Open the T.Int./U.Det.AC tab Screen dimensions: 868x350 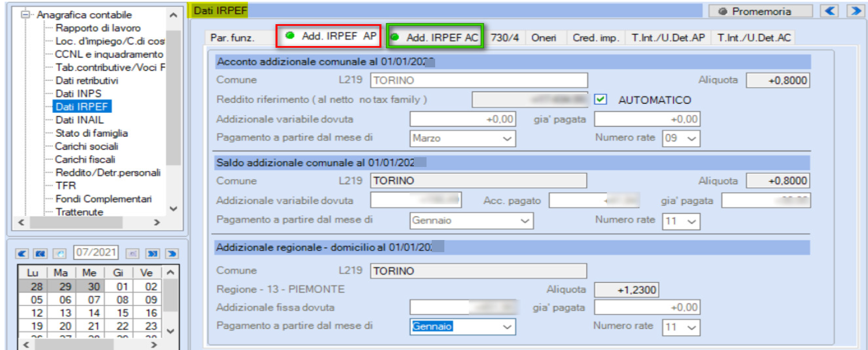pyautogui.click(x=754, y=38)
